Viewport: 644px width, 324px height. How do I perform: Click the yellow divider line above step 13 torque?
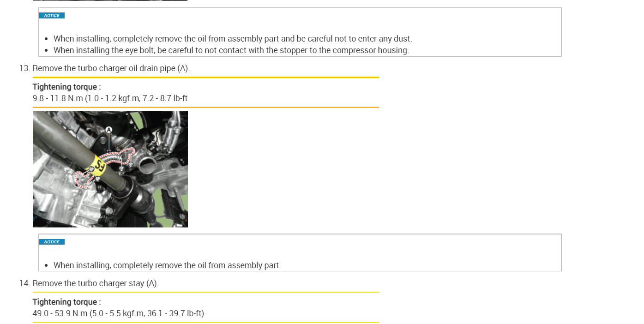pyautogui.click(x=205, y=78)
